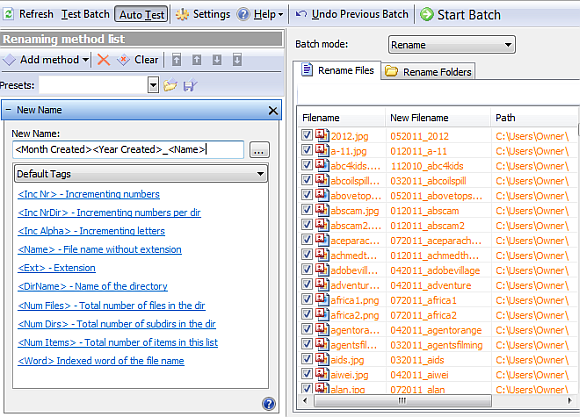Toggle checkbox for africa1.png
The image size is (580, 417).
pos(307,299)
